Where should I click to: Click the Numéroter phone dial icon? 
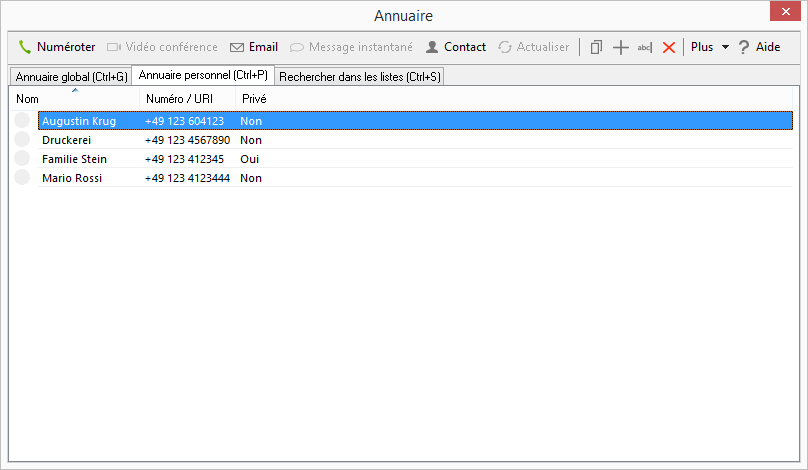pyautogui.click(x=26, y=47)
